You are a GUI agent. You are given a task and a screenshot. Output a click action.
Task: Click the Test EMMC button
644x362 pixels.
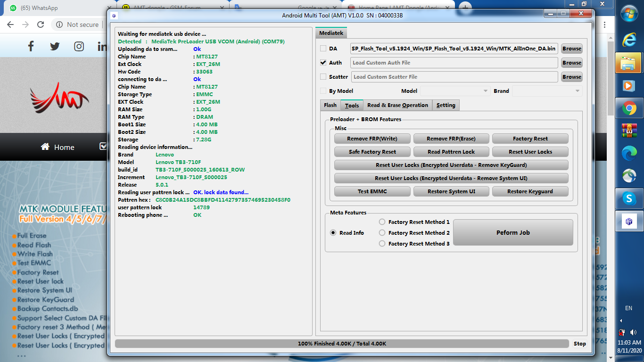coord(372,191)
